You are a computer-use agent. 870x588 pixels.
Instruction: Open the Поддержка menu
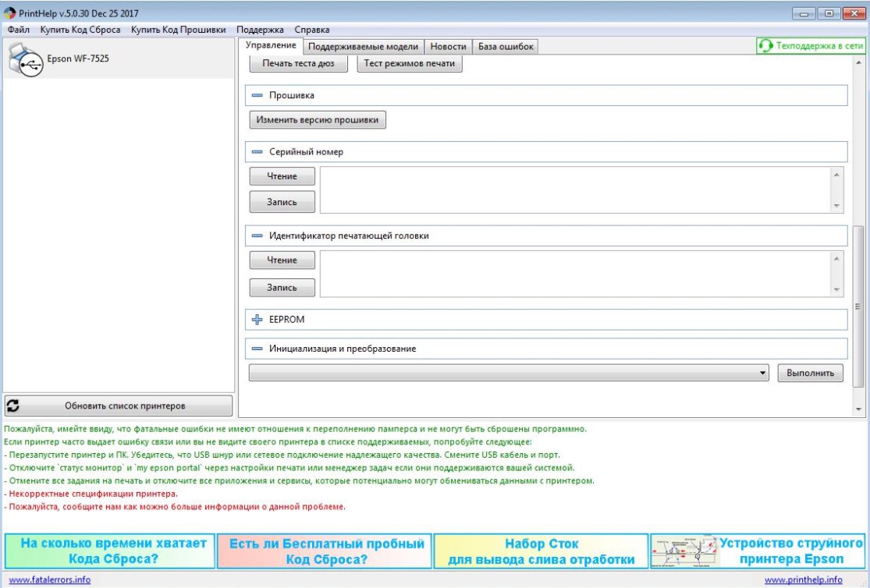260,30
